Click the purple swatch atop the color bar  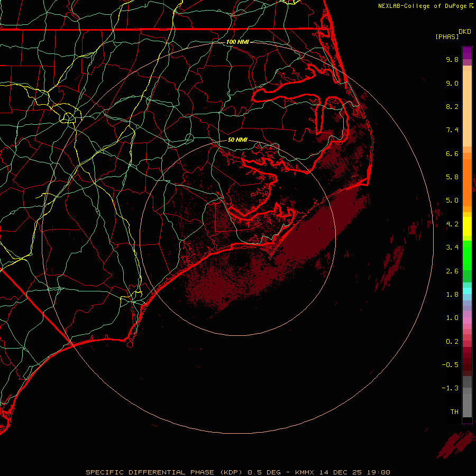pyautogui.click(x=467, y=53)
